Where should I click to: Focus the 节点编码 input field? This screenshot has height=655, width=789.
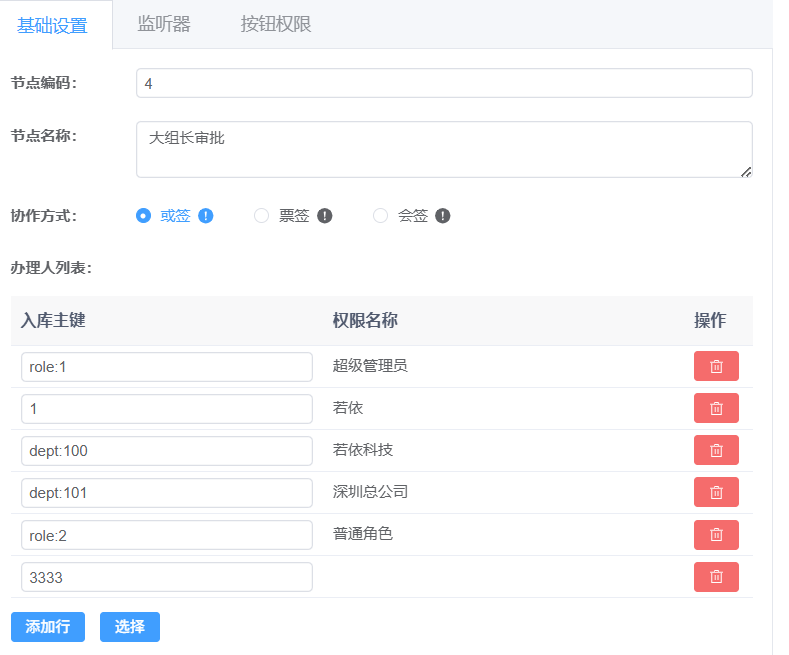point(444,83)
